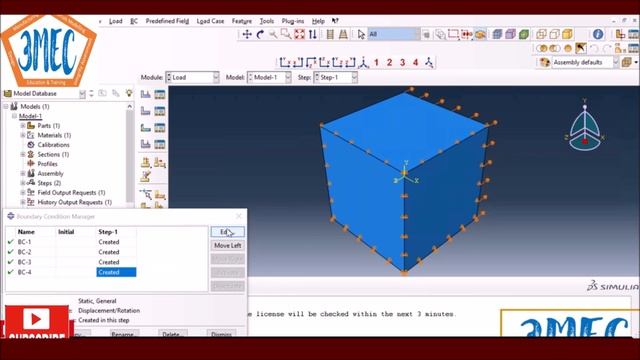Click the Auto-Fit View icon
This screenshot has width=640, height=360.
[x=300, y=34]
